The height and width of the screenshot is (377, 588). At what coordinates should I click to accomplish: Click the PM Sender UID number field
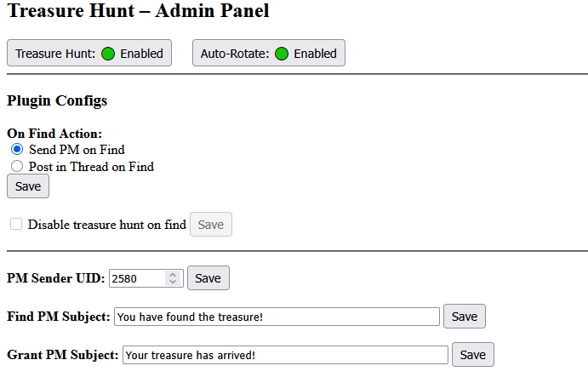(138, 278)
